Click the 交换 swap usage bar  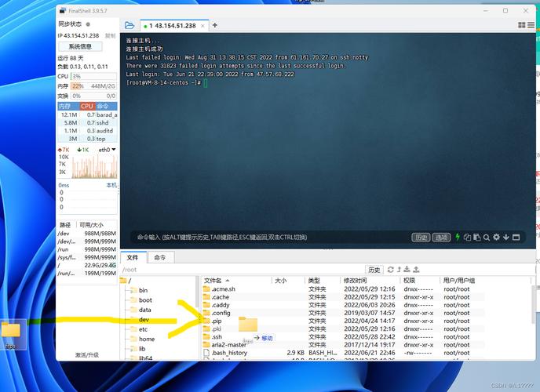pyautogui.click(x=93, y=96)
